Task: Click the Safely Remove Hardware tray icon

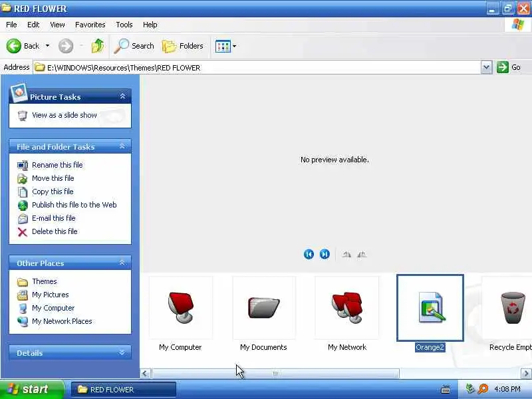Action: click(x=470, y=388)
